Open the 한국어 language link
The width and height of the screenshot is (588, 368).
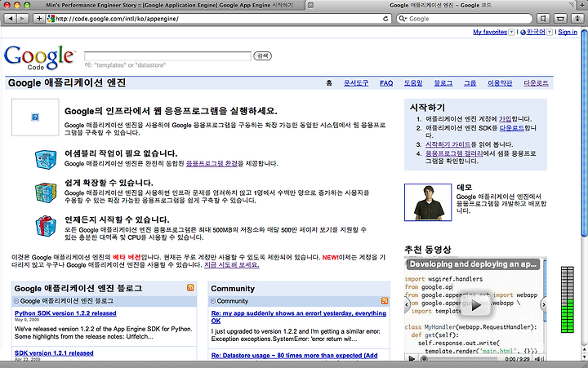coord(536,32)
